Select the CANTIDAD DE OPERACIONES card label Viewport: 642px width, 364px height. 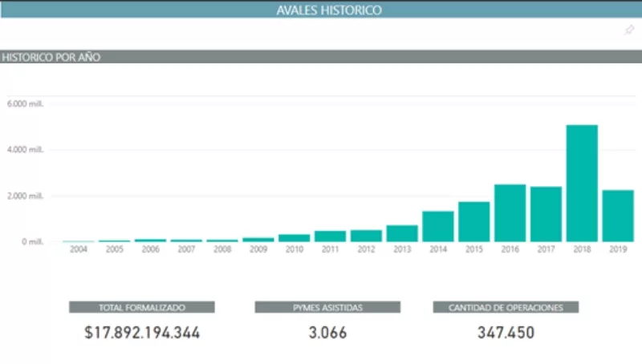[x=506, y=307]
